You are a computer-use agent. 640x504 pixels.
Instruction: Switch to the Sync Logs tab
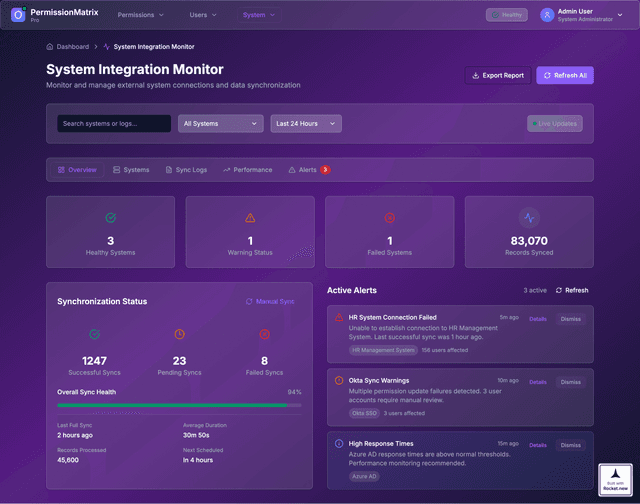pyautogui.click(x=186, y=170)
